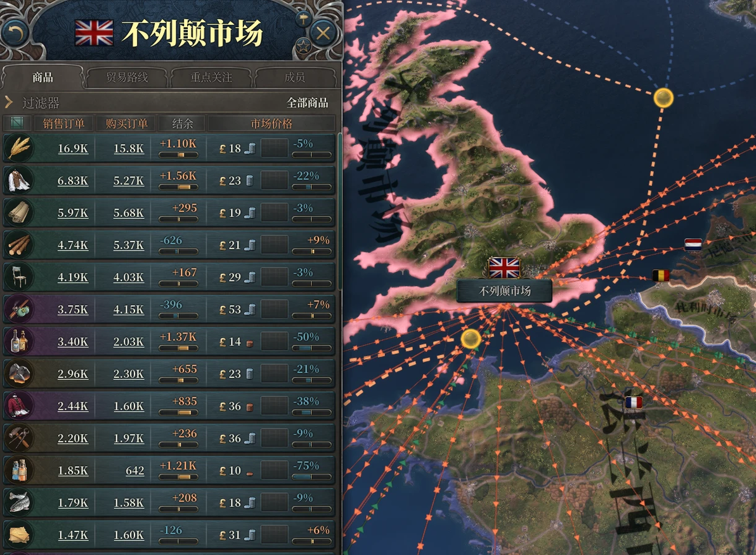Open the furniture chair icon in 4.19K row

click(x=19, y=277)
